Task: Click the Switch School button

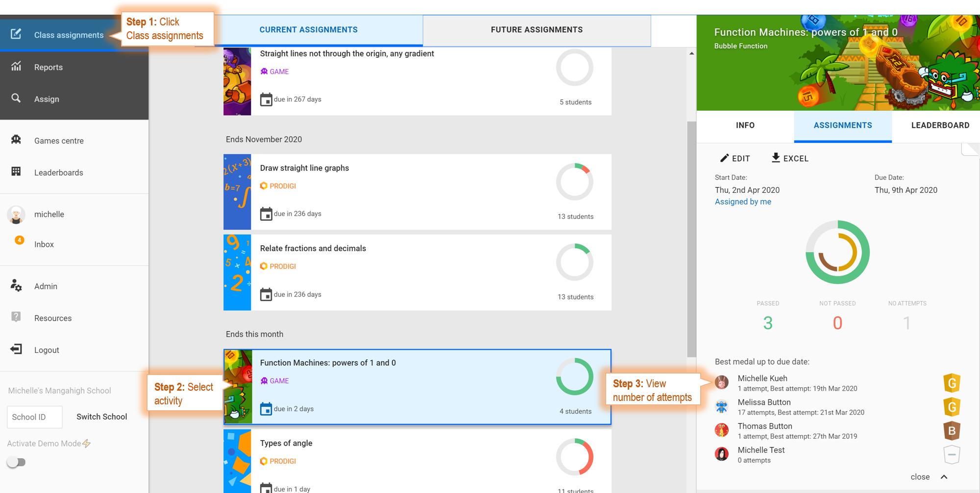Action: pos(101,417)
